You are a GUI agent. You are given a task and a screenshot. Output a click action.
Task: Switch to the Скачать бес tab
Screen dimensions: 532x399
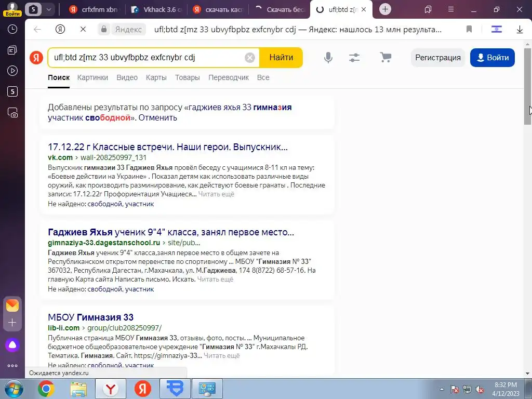tap(280, 9)
